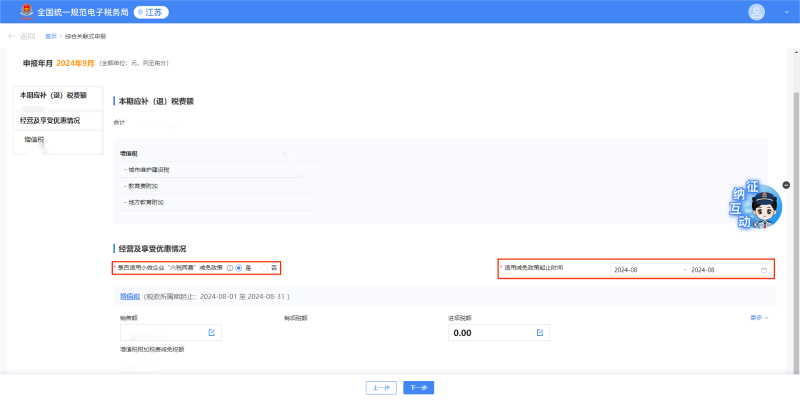
Task: Toggle the 更多 expander
Action: (x=759, y=317)
